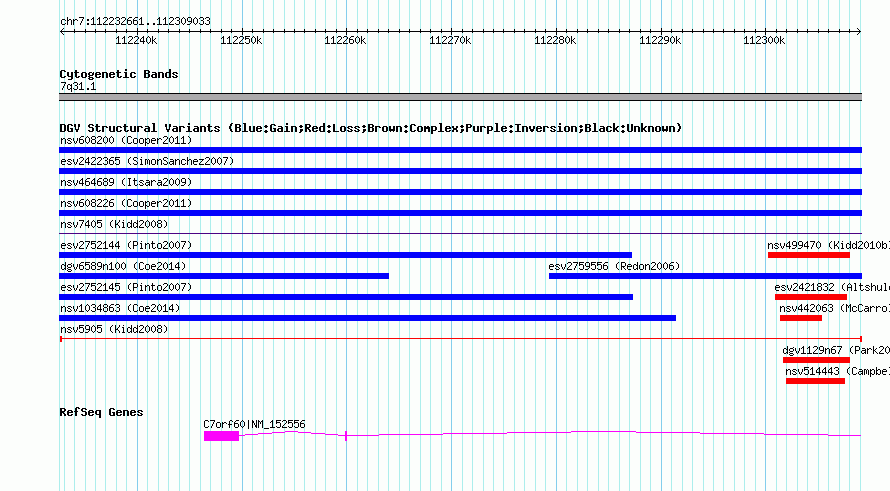This screenshot has width=890, height=491.
Task: Click the 112270k ruler label
Action: click(450, 40)
